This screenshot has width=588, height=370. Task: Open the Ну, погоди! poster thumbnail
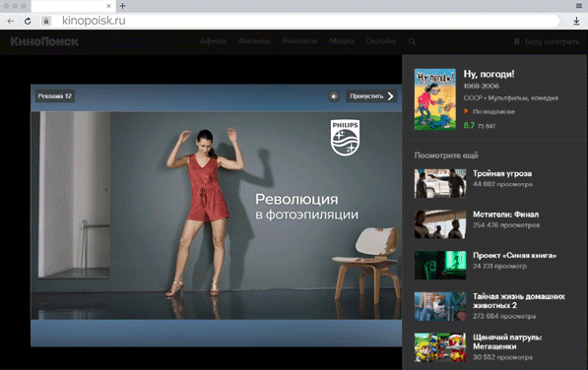coord(435,99)
